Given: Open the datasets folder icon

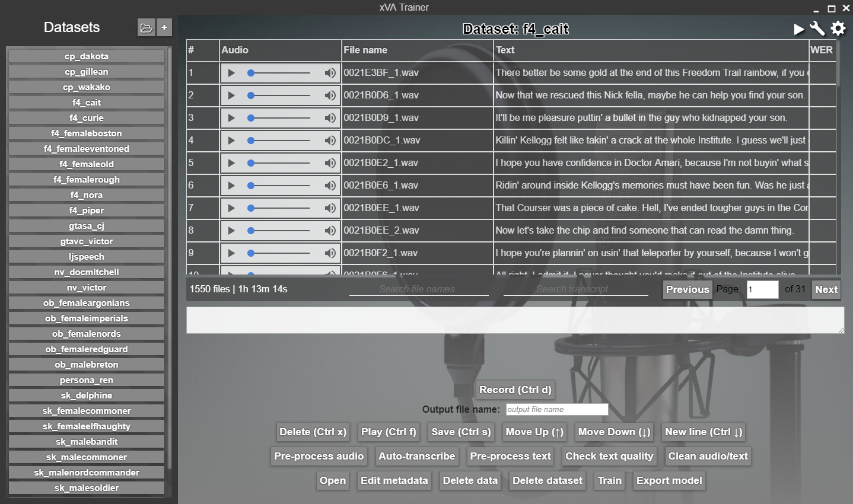Looking at the screenshot, I should pyautogui.click(x=146, y=27).
